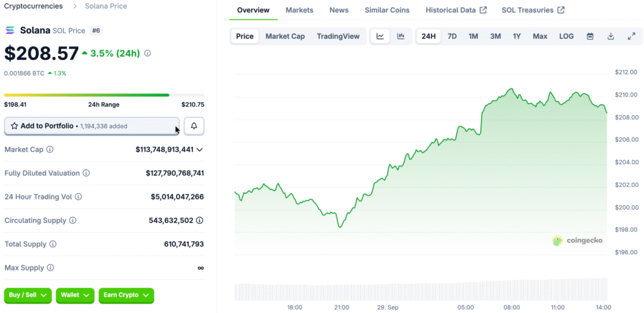Click the 0.001866 BTC value
644x313 pixels.
point(24,74)
